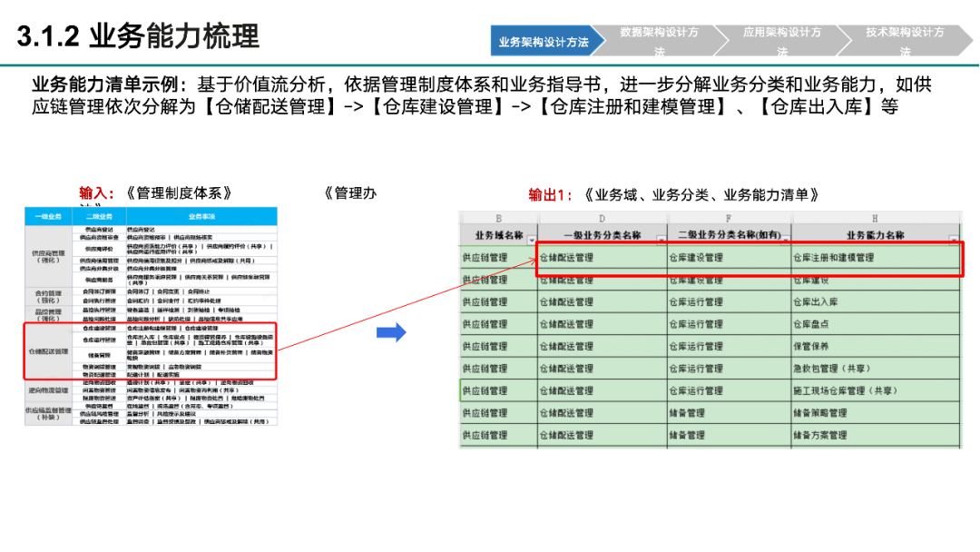Screen dimensions: 980x552
Task: Click the 业务事项 header in the left table
Action: 201,216
